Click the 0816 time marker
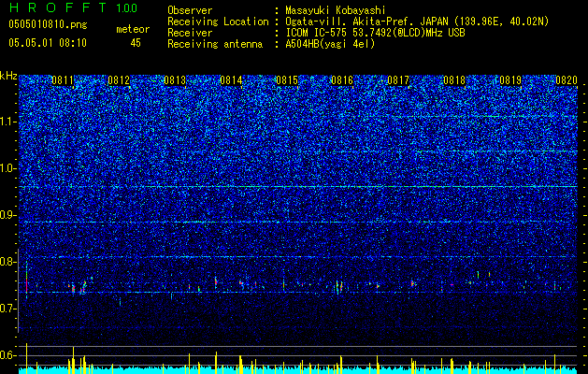This screenshot has width=588, height=374. pyautogui.click(x=342, y=80)
